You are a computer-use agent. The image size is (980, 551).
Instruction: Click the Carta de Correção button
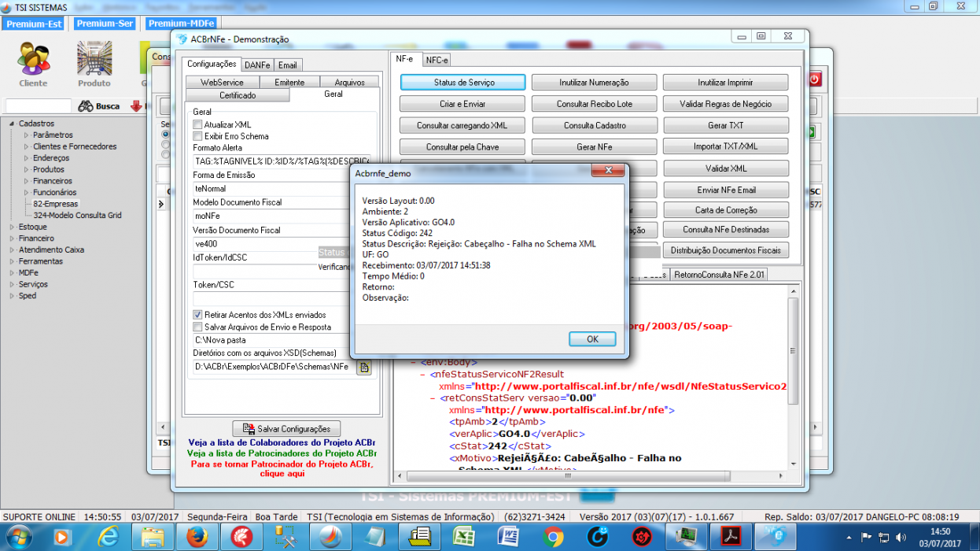[x=725, y=210]
